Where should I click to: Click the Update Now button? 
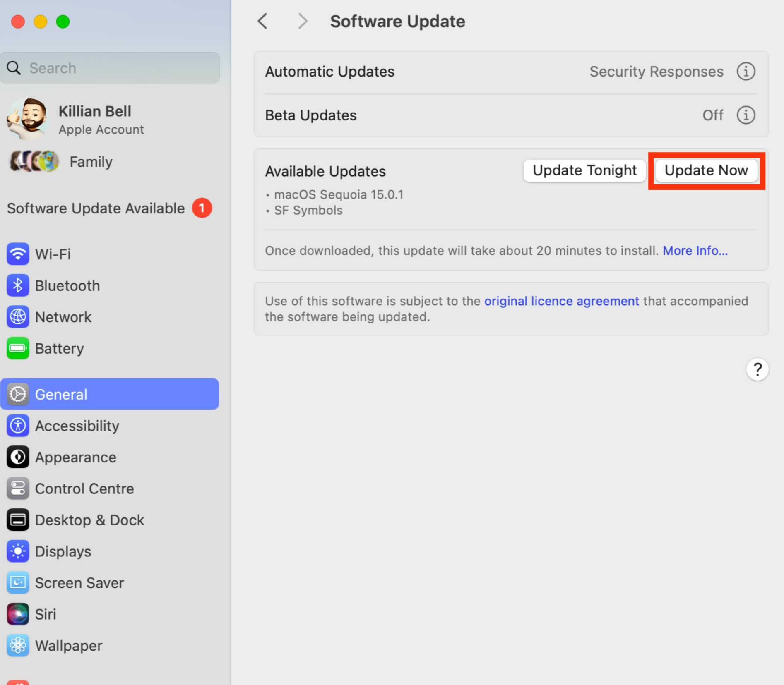pyautogui.click(x=706, y=170)
